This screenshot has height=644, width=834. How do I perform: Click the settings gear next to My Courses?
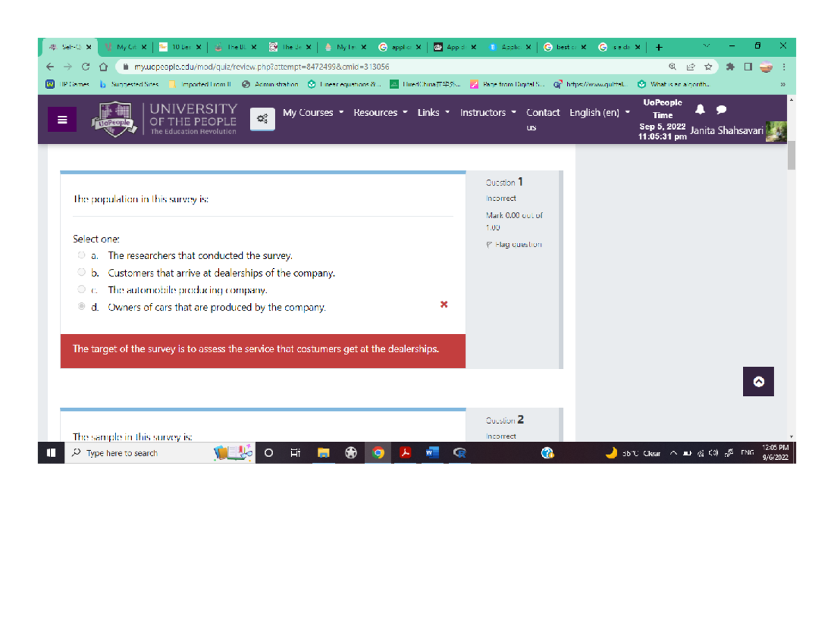(261, 118)
